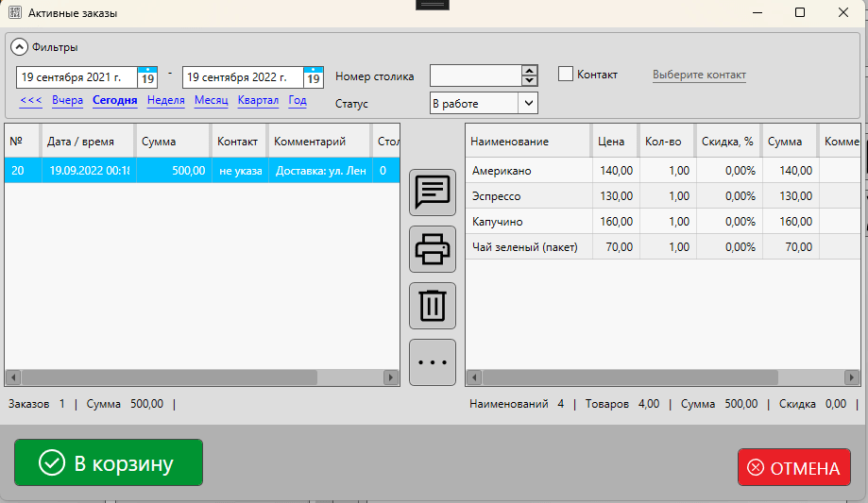Click the trash bin delete icon
Viewport: 868px width, 503px height.
[433, 306]
